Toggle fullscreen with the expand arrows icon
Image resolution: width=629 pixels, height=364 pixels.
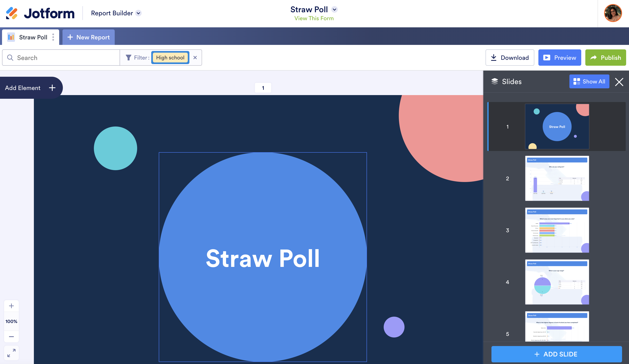tap(11, 353)
